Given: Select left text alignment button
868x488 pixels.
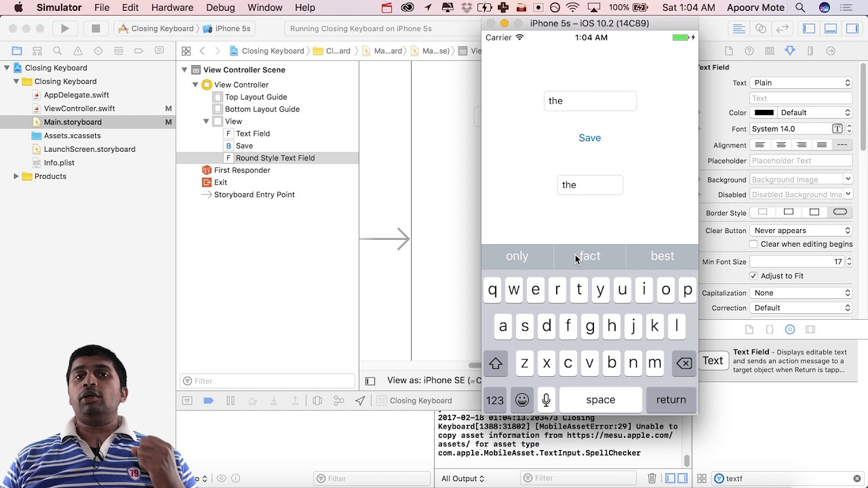Looking at the screenshot, I should click(x=760, y=145).
